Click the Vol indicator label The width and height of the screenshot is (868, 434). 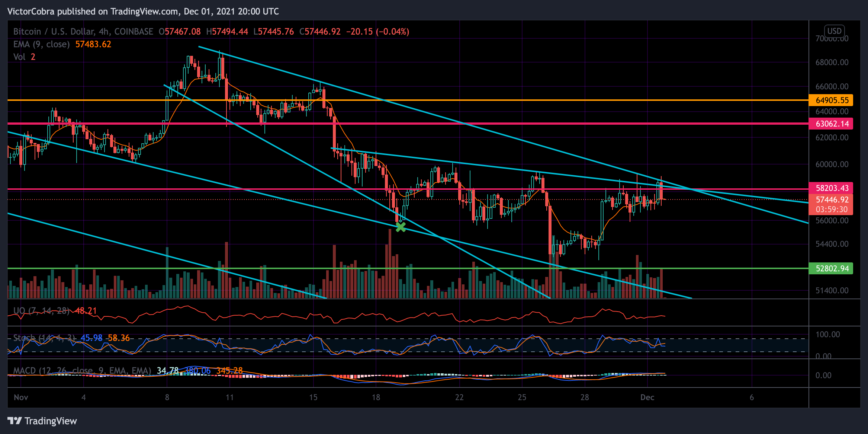click(x=19, y=57)
